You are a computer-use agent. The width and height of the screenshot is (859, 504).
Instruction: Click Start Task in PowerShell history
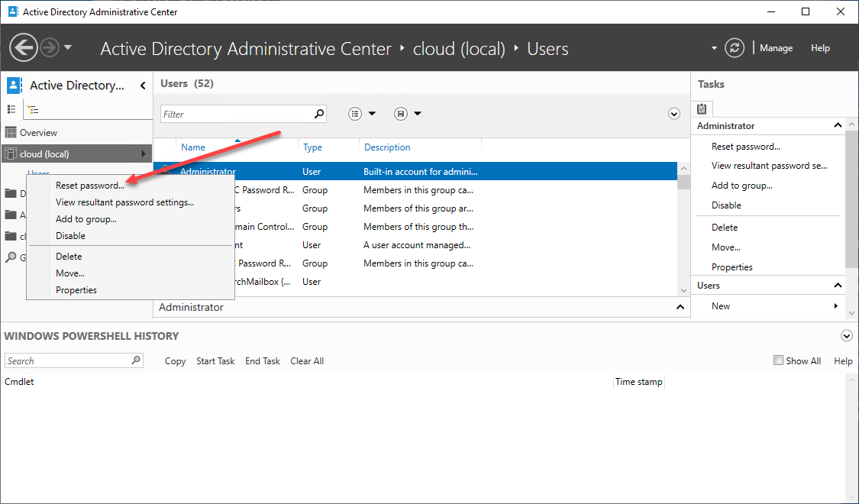click(215, 361)
